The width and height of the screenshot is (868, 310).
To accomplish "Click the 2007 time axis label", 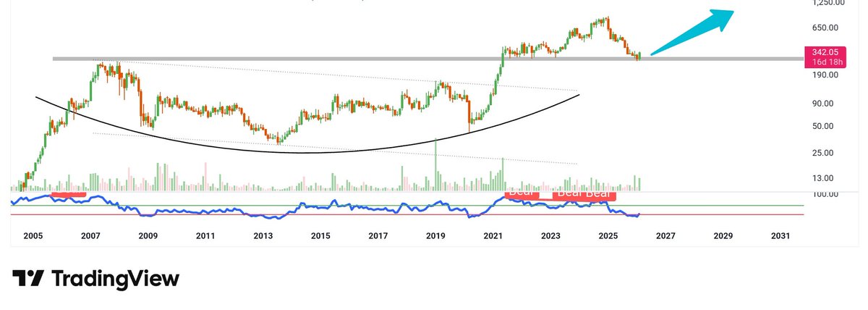I will (90, 236).
